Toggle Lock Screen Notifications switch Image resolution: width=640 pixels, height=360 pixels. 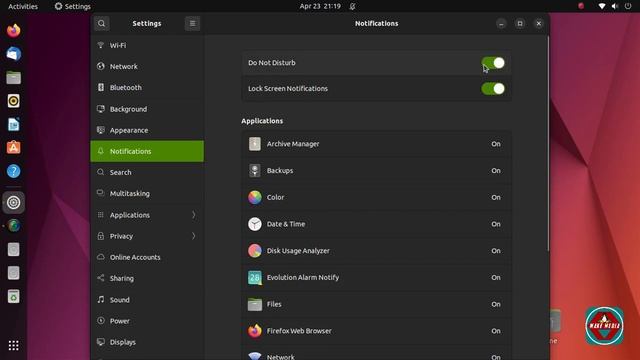[493, 89]
